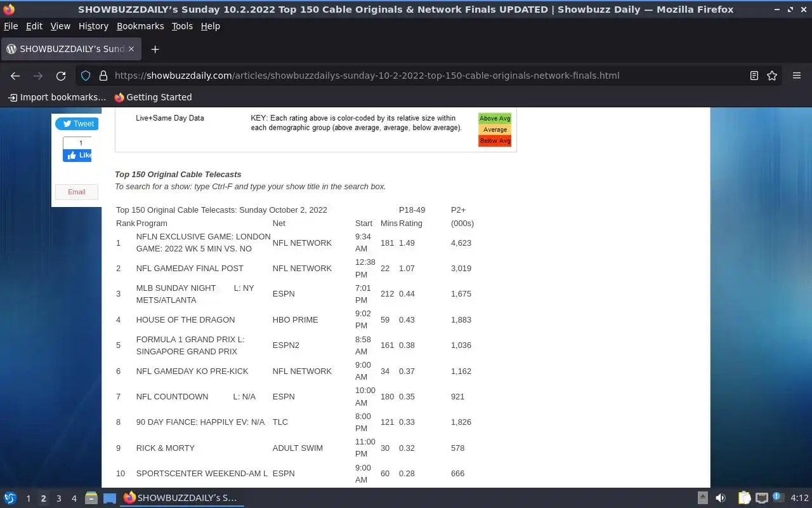This screenshot has height=508, width=812.
Task: Open the Bookmarks menu
Action: click(140, 26)
